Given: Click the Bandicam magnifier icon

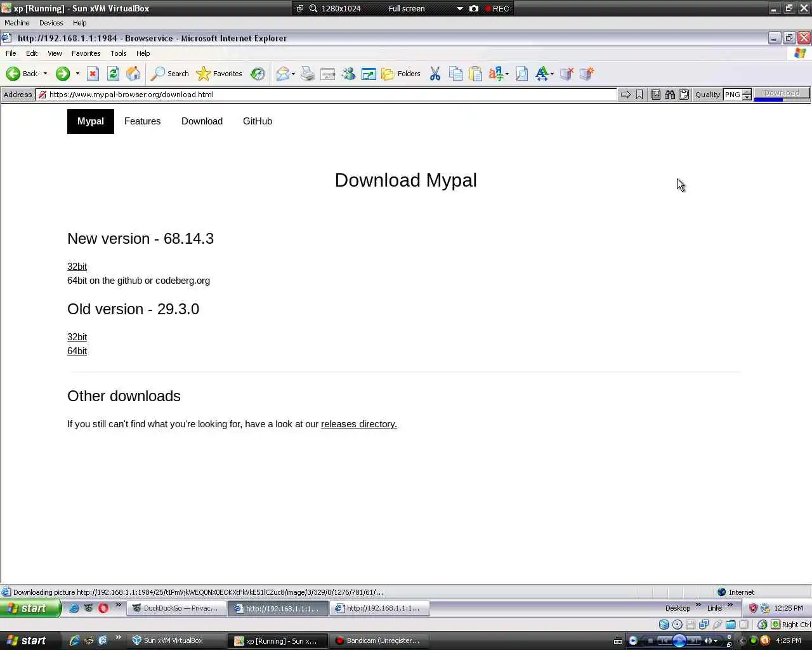Looking at the screenshot, I should (313, 8).
